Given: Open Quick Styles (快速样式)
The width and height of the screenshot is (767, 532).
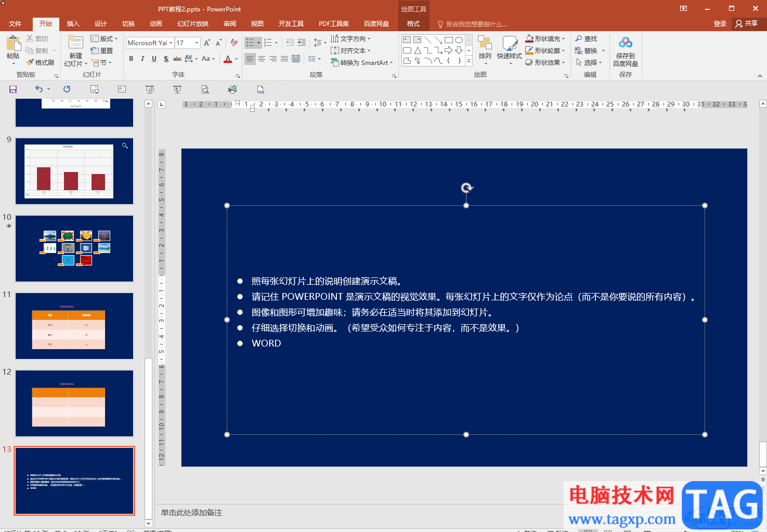Looking at the screenshot, I should tap(510, 50).
